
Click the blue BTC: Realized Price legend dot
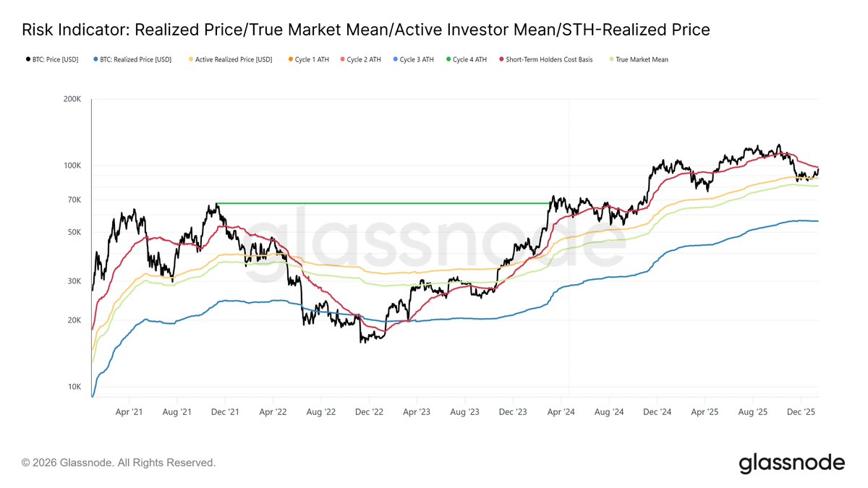[96, 60]
